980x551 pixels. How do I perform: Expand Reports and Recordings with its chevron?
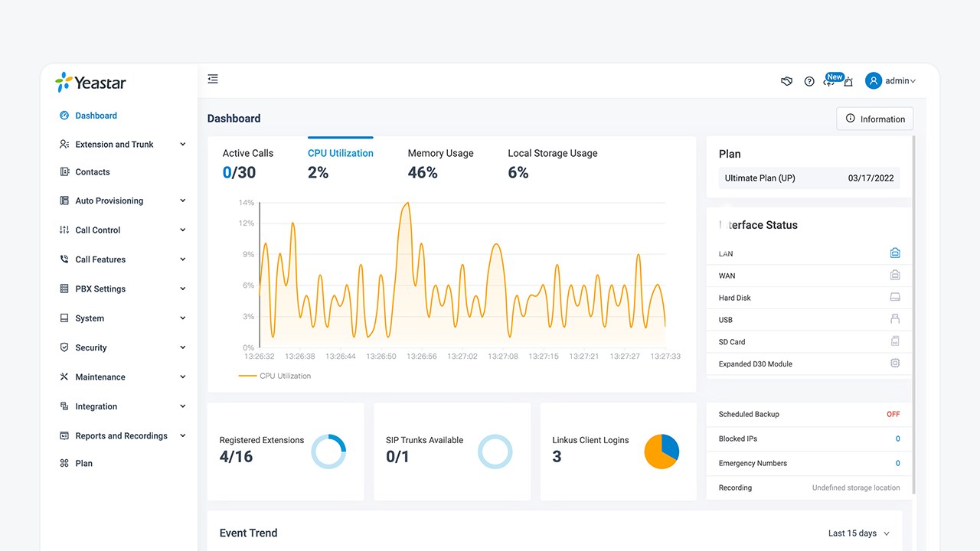coord(183,436)
